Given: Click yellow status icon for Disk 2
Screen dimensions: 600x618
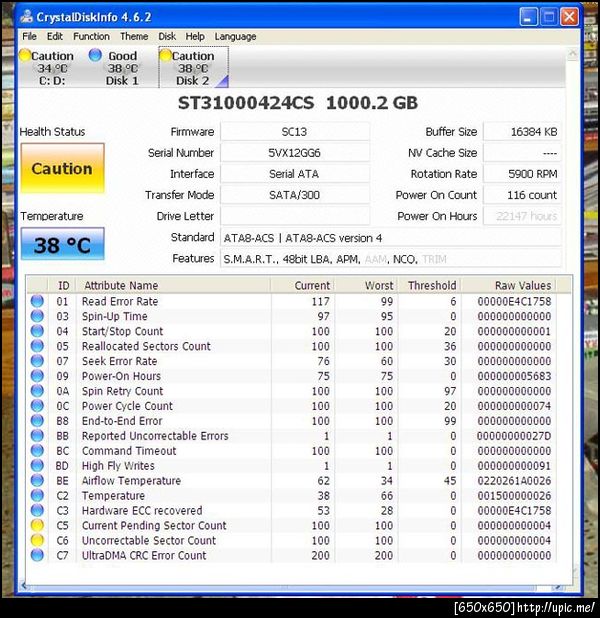Looking at the screenshot, I should 166,56.
